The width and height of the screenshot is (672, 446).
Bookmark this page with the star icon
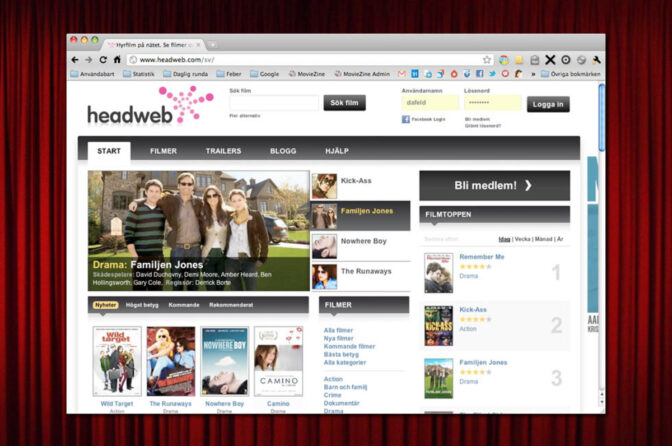tap(487, 60)
